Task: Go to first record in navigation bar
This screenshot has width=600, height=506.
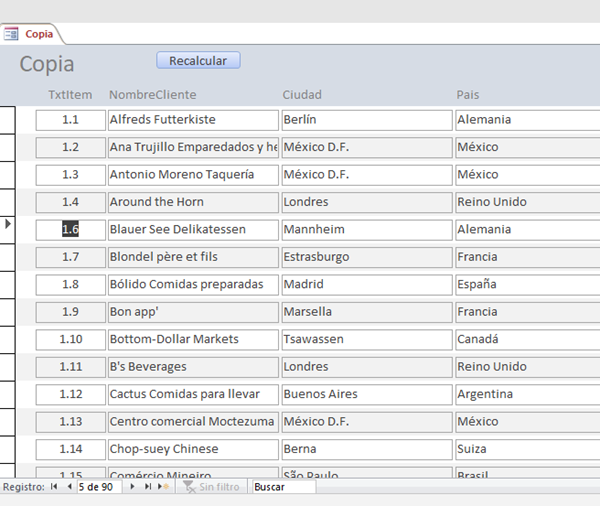Action: (x=54, y=487)
